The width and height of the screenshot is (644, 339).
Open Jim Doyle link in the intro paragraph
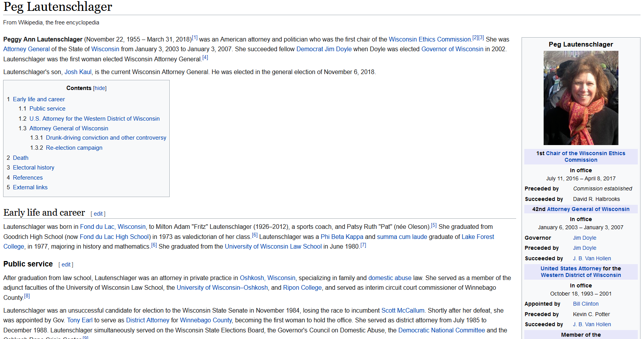[x=338, y=49]
